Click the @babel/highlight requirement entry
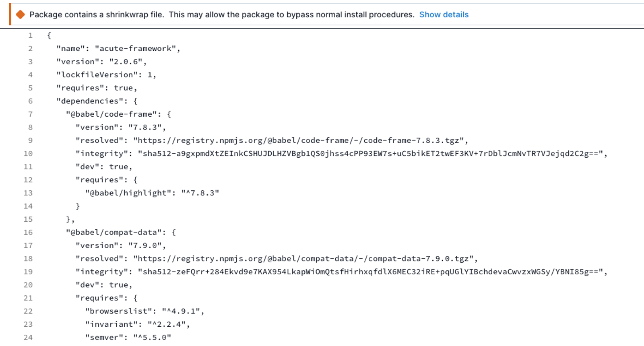 [152, 193]
